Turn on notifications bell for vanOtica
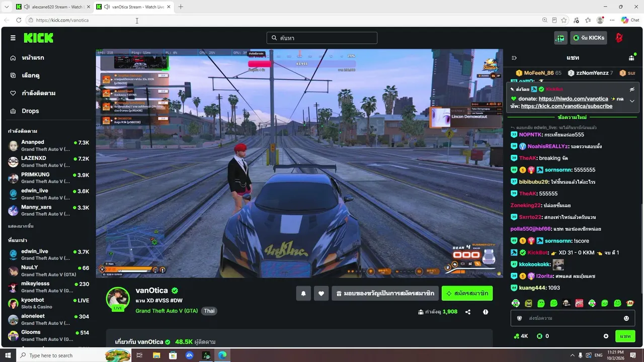Screen dimensions: 644x362 (x=303, y=293)
